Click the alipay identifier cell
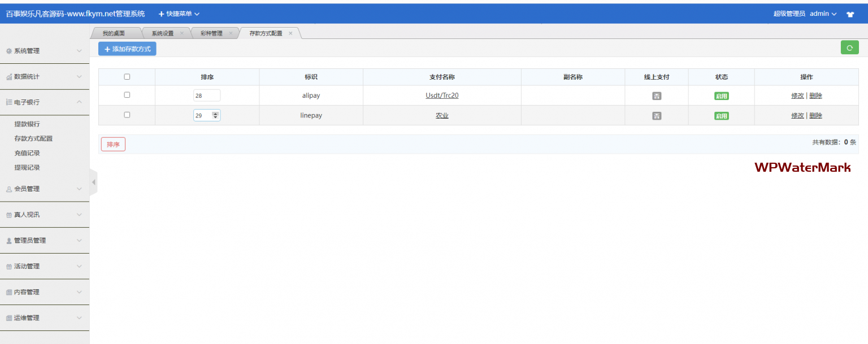Viewport: 868px width, 344px height. click(311, 96)
